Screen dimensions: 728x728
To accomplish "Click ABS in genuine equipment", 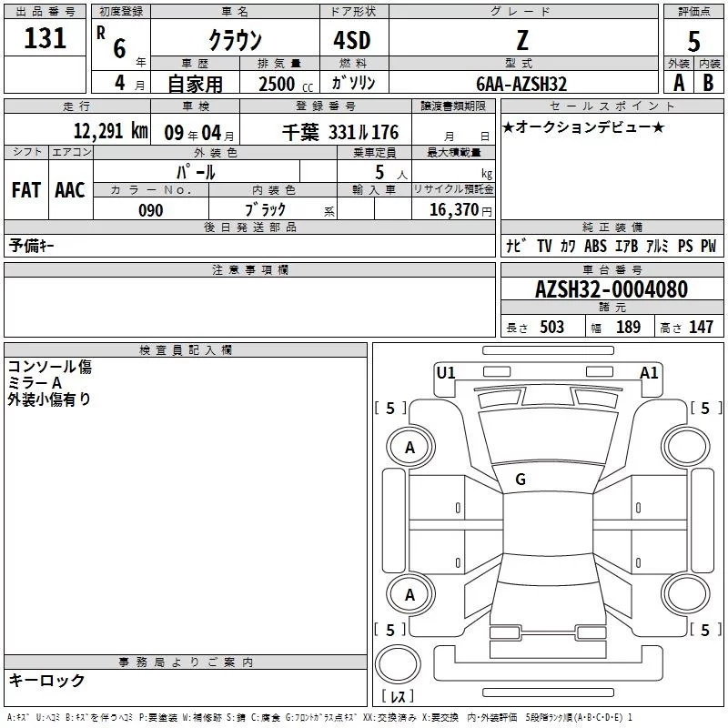I will click(595, 246).
